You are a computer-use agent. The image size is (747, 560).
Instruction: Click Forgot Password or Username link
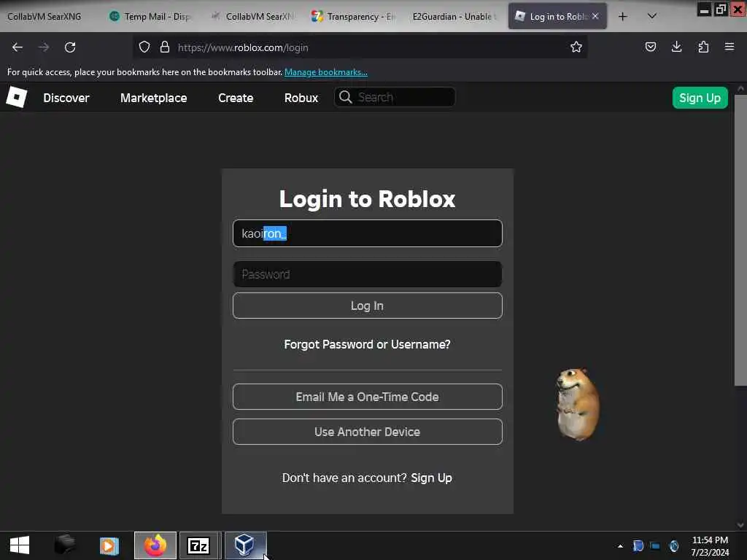(368, 344)
